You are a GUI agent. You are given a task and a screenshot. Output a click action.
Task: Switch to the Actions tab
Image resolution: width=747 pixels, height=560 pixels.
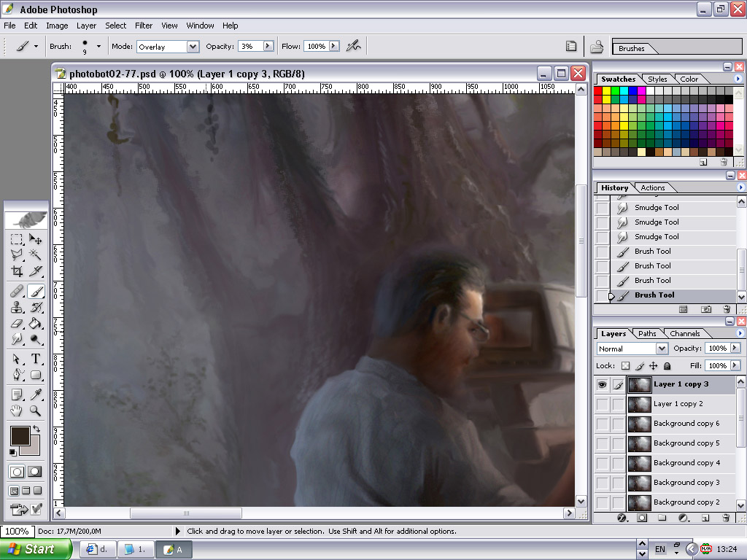[652, 187]
